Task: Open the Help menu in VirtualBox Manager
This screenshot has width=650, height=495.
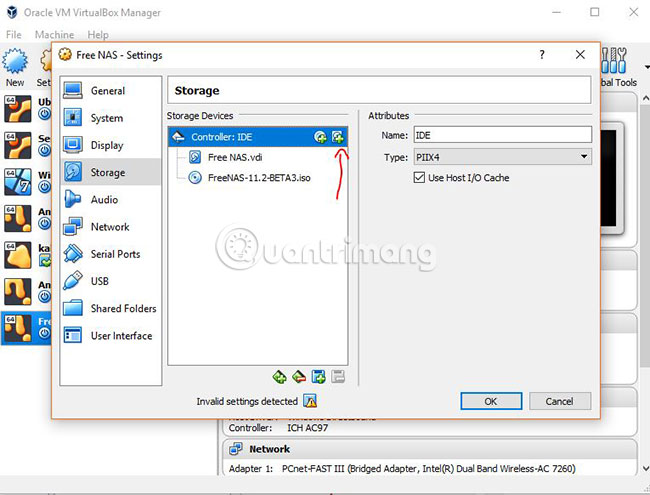Action: [98, 34]
